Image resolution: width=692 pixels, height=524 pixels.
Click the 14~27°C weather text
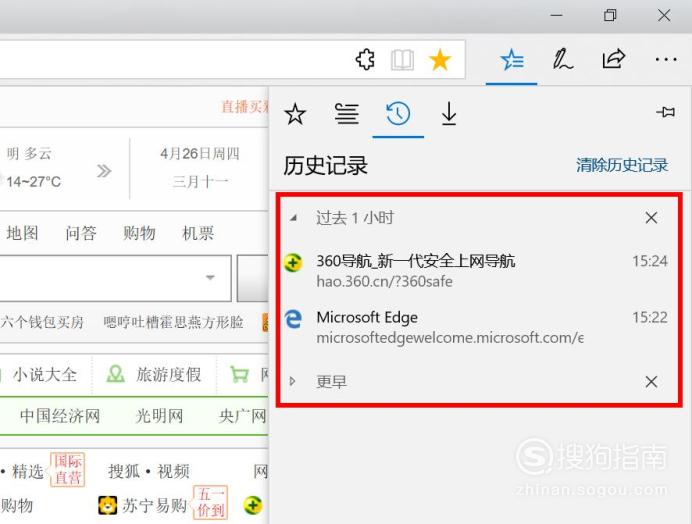[34, 181]
